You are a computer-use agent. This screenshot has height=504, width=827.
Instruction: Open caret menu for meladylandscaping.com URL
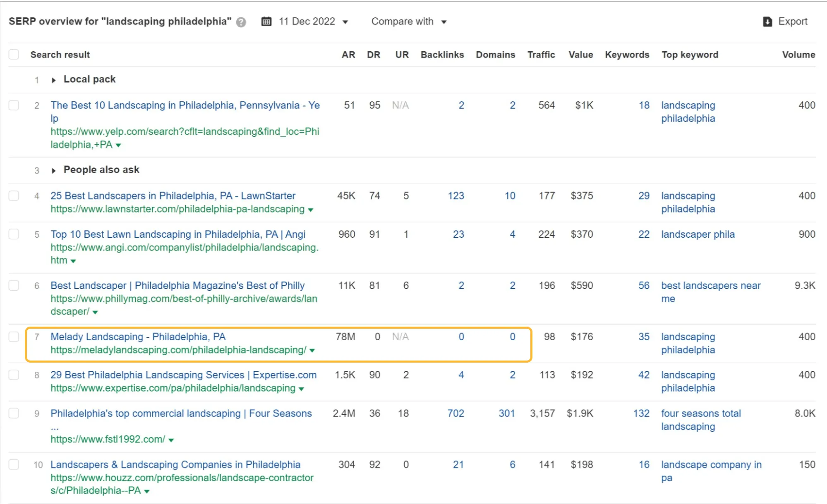(x=312, y=351)
